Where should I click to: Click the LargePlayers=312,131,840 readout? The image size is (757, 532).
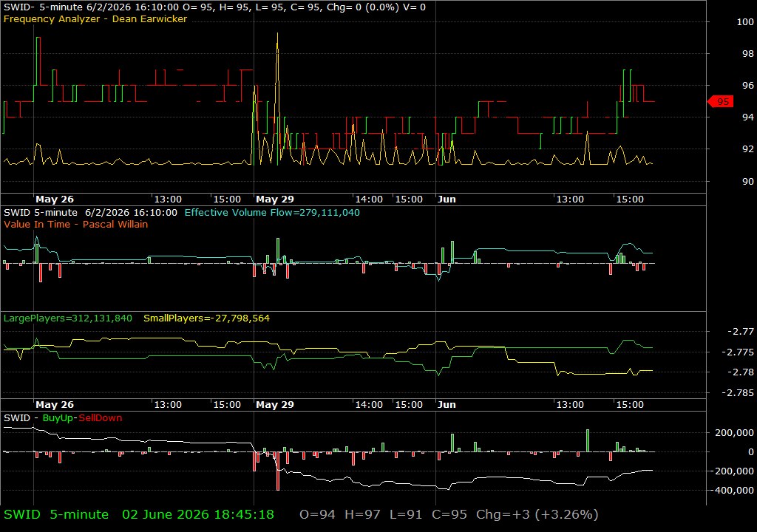(67, 318)
